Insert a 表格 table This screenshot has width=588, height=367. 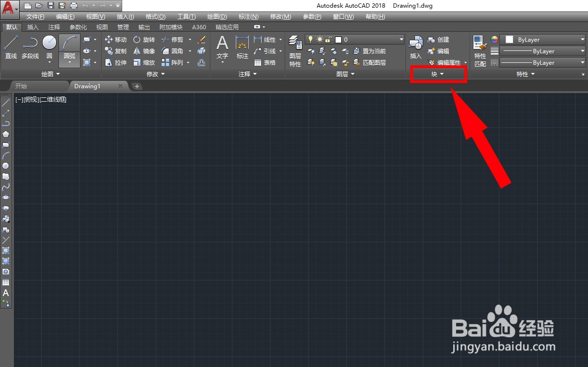click(x=265, y=63)
